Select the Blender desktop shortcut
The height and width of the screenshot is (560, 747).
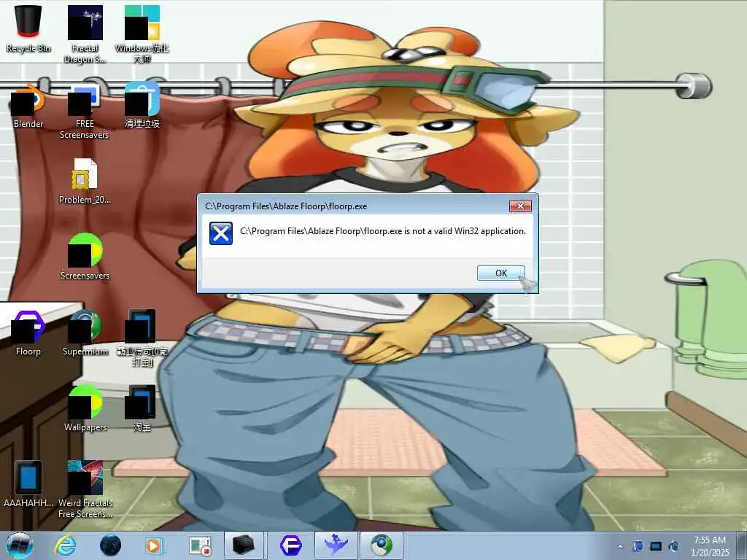(28, 107)
